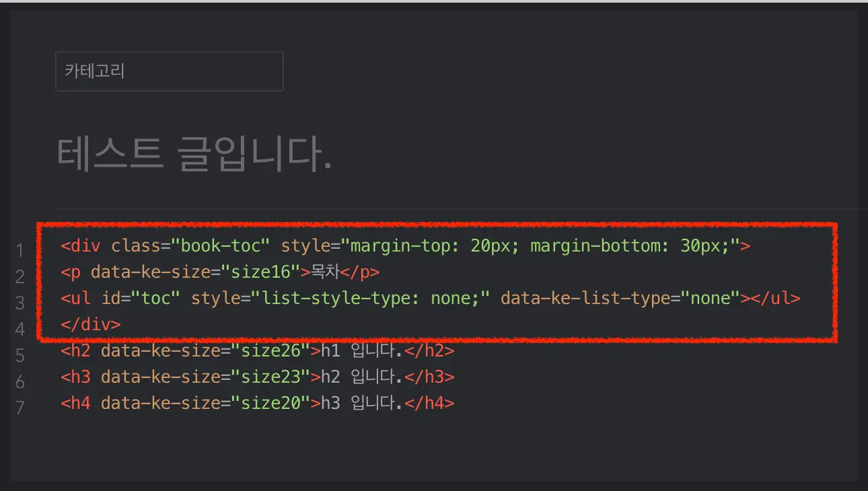The width and height of the screenshot is (868, 491).
Task: Click line number 6 in gutter
Action: point(20,382)
